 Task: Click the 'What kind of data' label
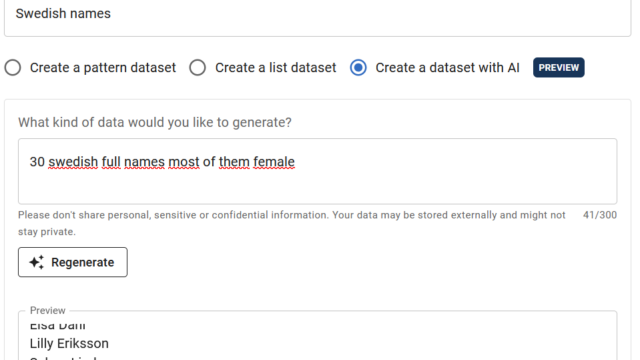(155, 122)
